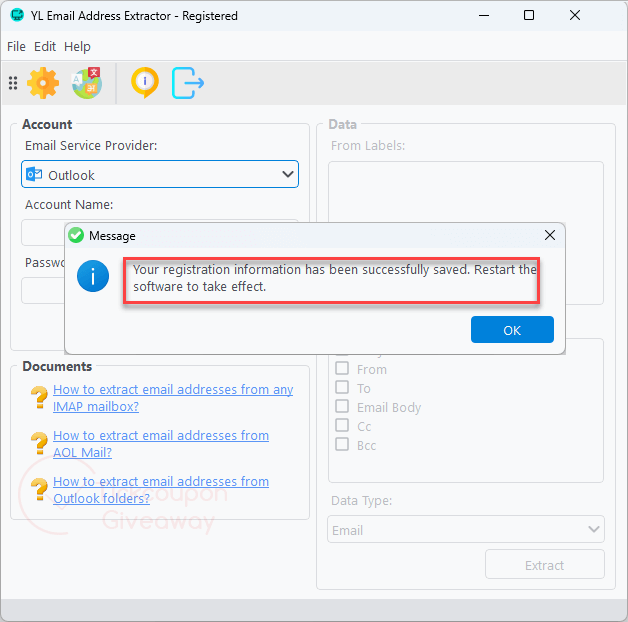Click the Account Name input field

pos(43,233)
